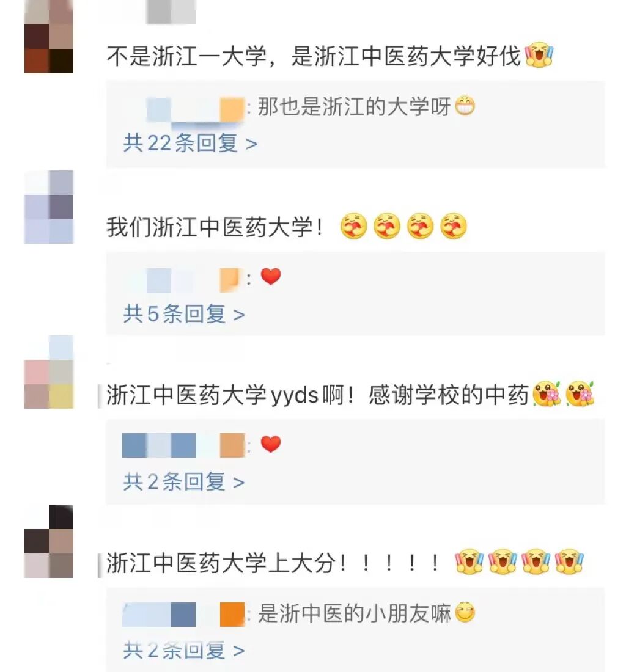
Task: Click the grinning emoji after 大学呀
Action: tap(465, 106)
